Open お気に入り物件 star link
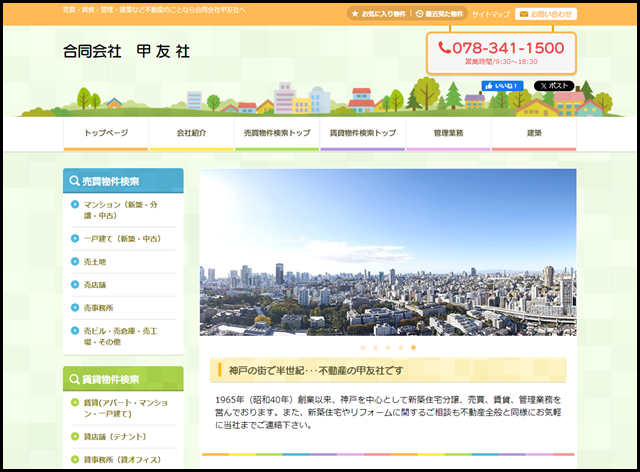Screen dimensions: 640x472 [x=379, y=14]
